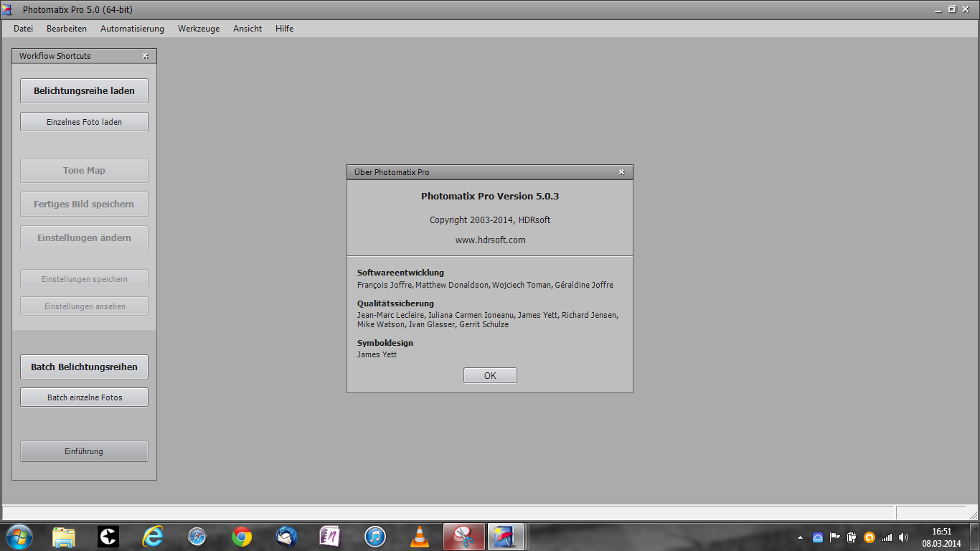
Task: Open the Hilfe menu
Action: [284, 29]
